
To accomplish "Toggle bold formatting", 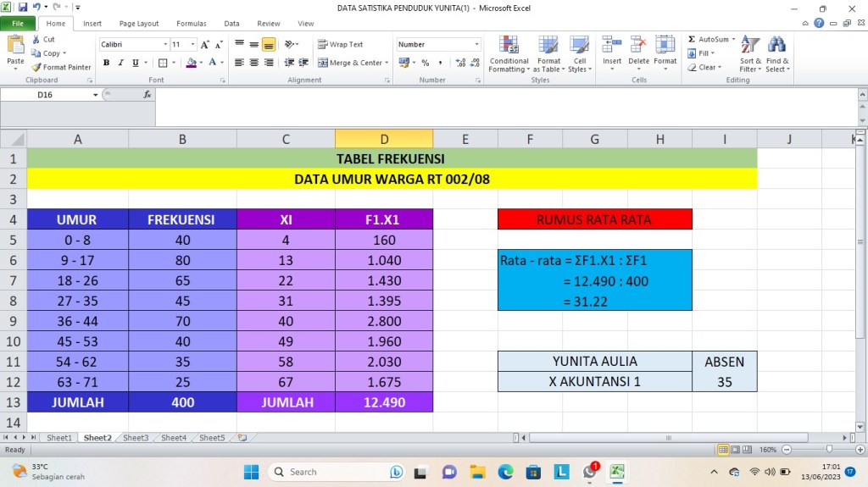I will [107, 63].
